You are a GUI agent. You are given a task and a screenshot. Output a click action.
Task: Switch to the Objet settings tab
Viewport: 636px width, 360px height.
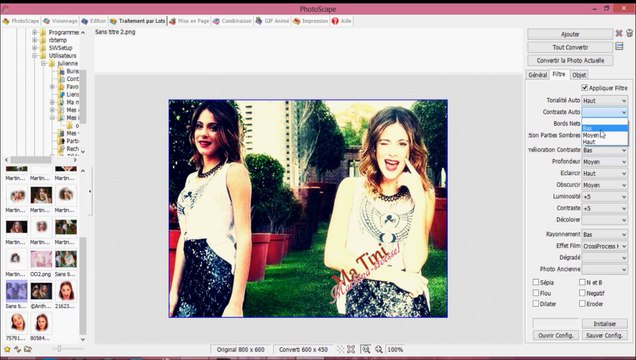click(579, 75)
